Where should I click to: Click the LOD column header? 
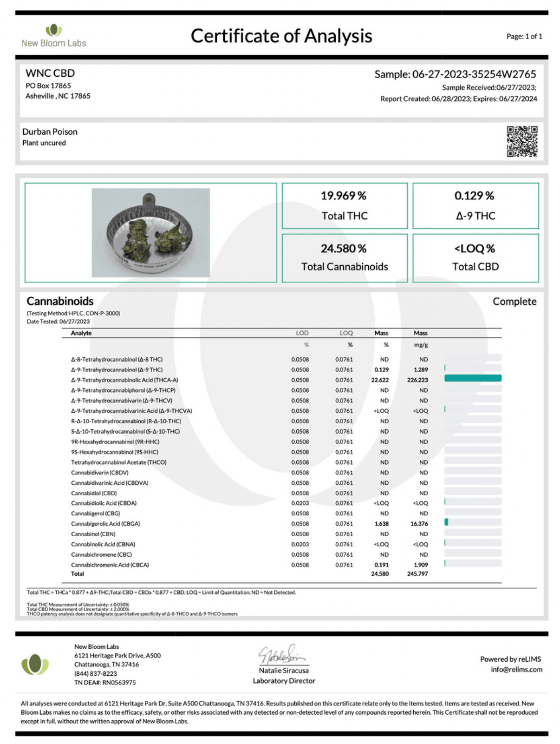[x=302, y=333]
